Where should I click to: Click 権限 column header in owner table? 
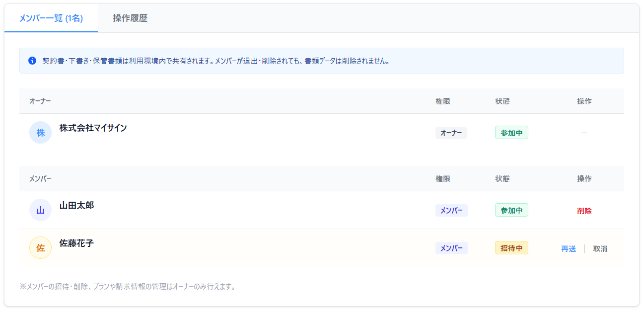[x=443, y=101]
